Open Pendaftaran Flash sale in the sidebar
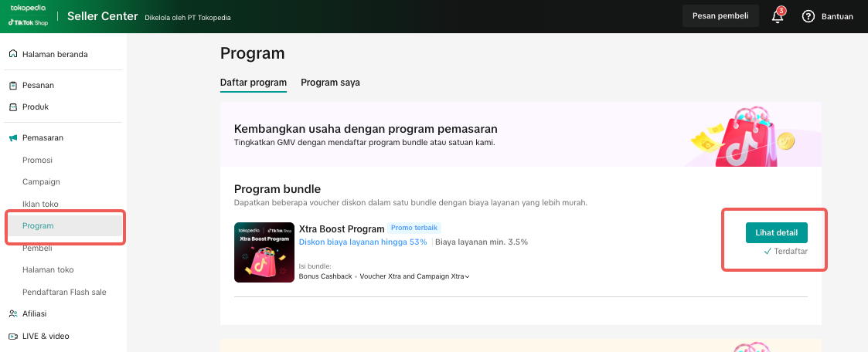The height and width of the screenshot is (352, 868). (x=64, y=292)
